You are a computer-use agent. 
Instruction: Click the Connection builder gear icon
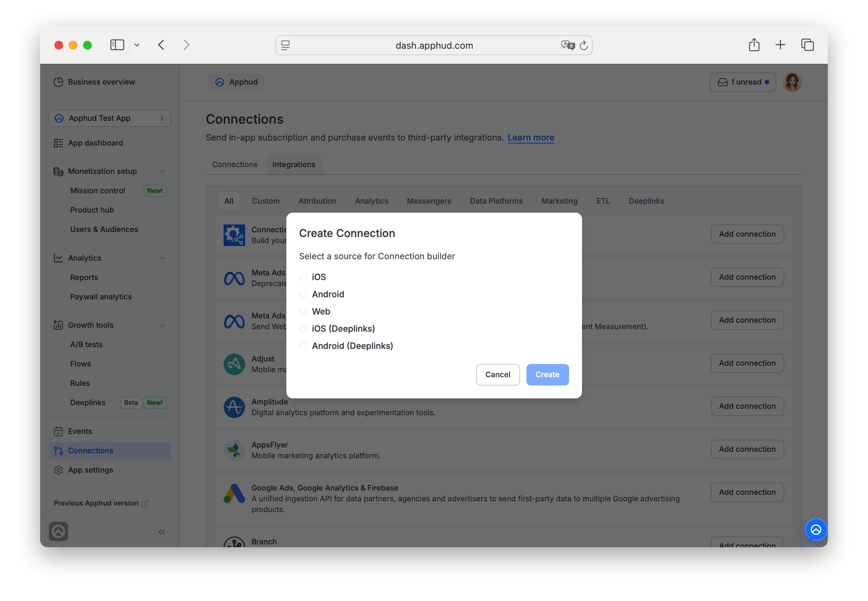[x=234, y=235]
